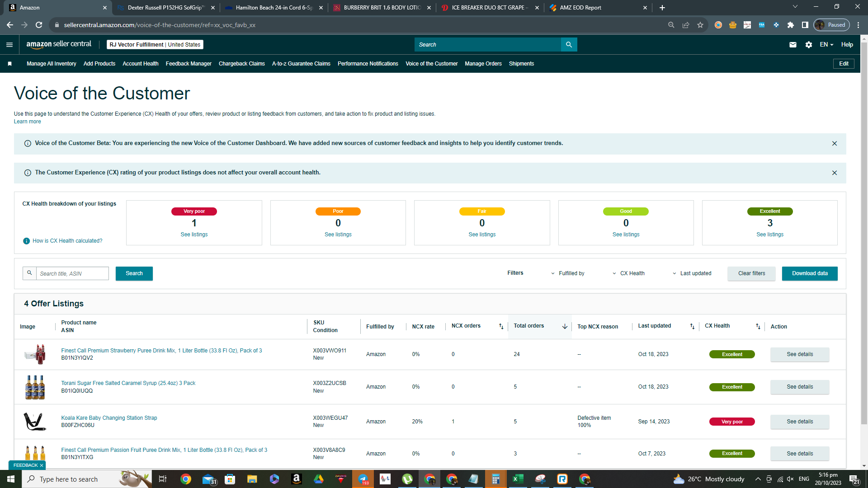868x488 pixels.
Task: Click the Good green badge in summary
Action: [x=626, y=211]
